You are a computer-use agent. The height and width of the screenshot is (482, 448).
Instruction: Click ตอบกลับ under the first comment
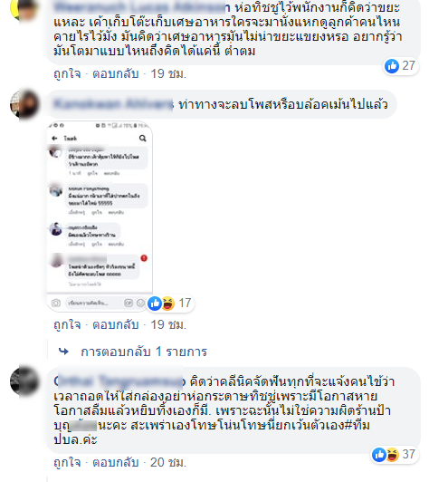116,73
